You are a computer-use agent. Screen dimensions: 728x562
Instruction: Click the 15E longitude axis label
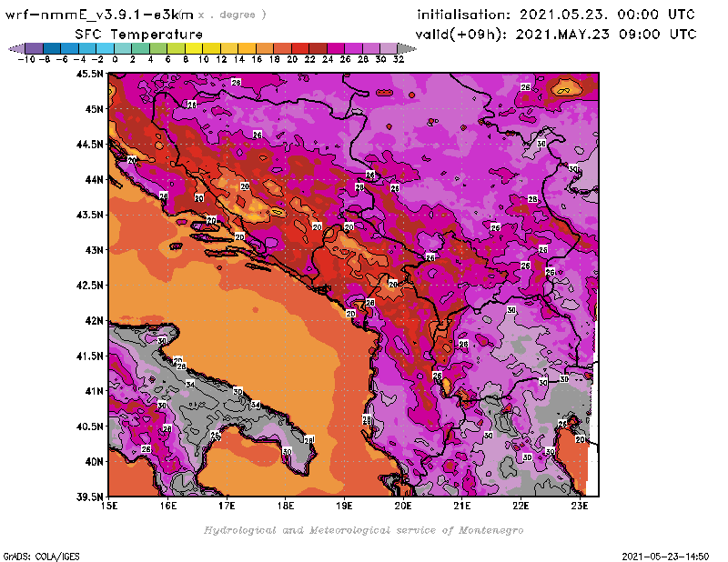pos(109,507)
